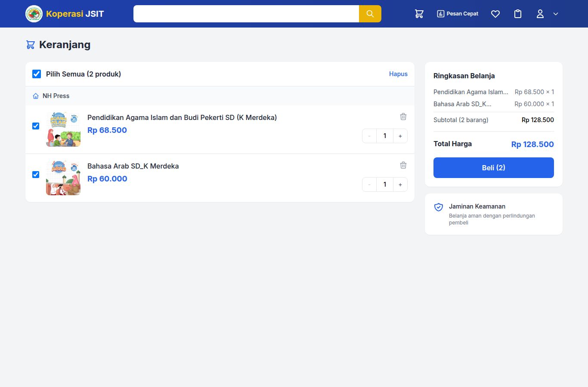Click the Hapus link
Viewport: 588px width, 387px height.
[398, 74]
